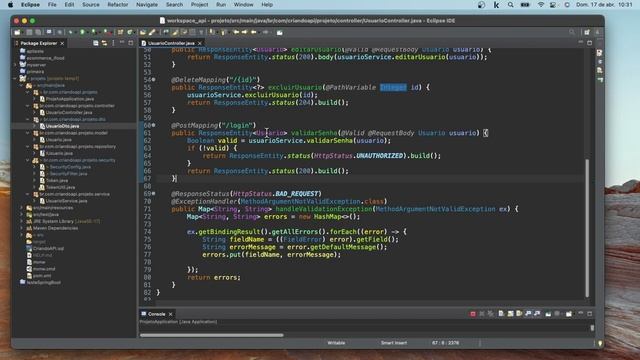Open the Apple menu

tap(10, 4)
